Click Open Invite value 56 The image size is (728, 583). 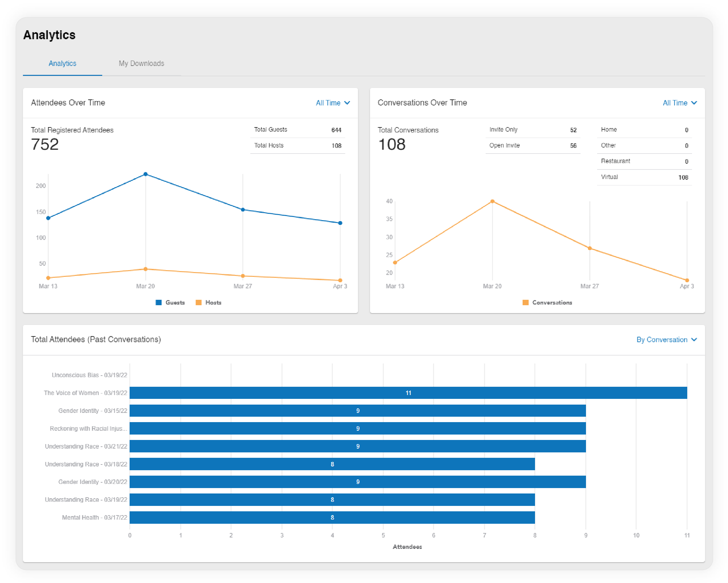tap(573, 146)
